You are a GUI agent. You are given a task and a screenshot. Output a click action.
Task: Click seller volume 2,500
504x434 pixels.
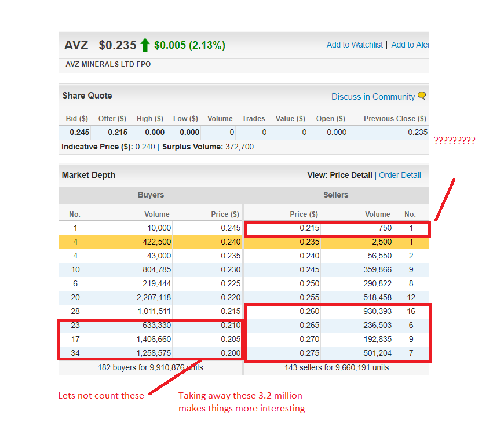tap(382, 242)
